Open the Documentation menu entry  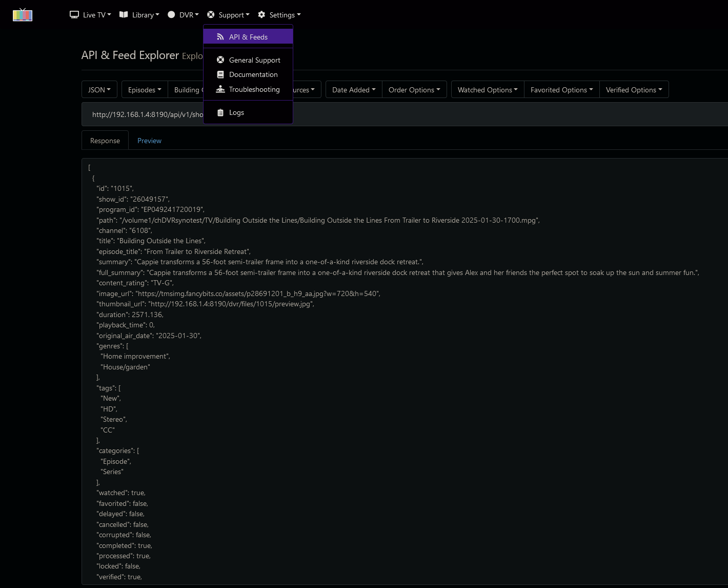click(253, 74)
